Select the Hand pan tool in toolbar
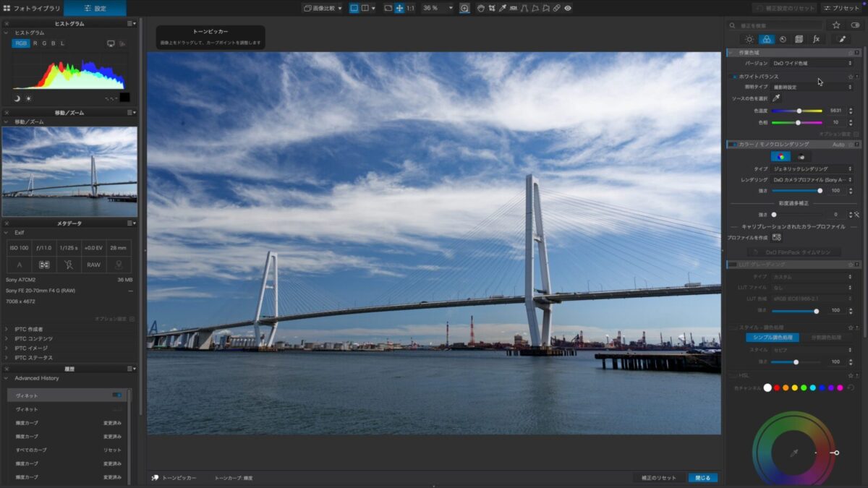This screenshot has height=488, width=868. coord(480,8)
